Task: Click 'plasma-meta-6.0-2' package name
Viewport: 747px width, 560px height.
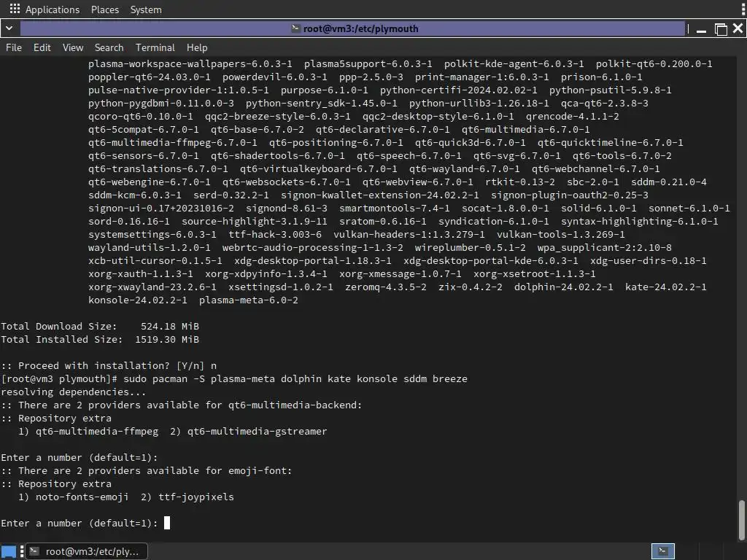Action: coord(249,300)
